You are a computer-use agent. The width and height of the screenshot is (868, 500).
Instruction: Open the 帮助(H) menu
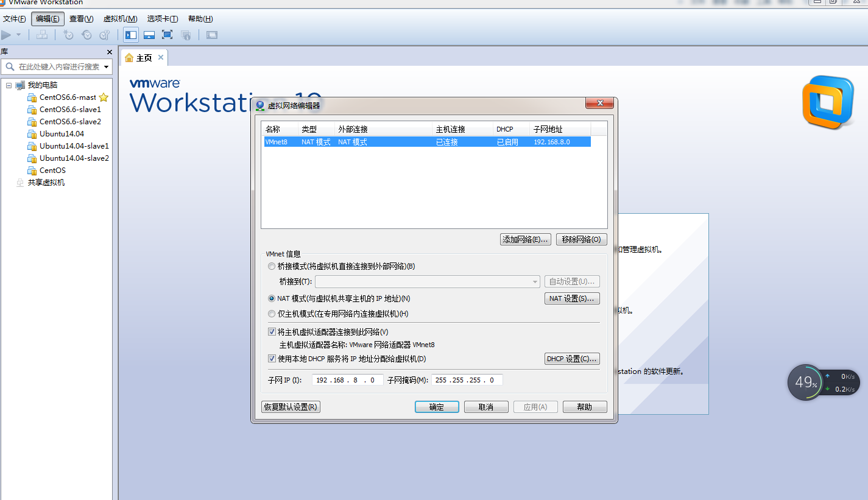tap(200, 19)
